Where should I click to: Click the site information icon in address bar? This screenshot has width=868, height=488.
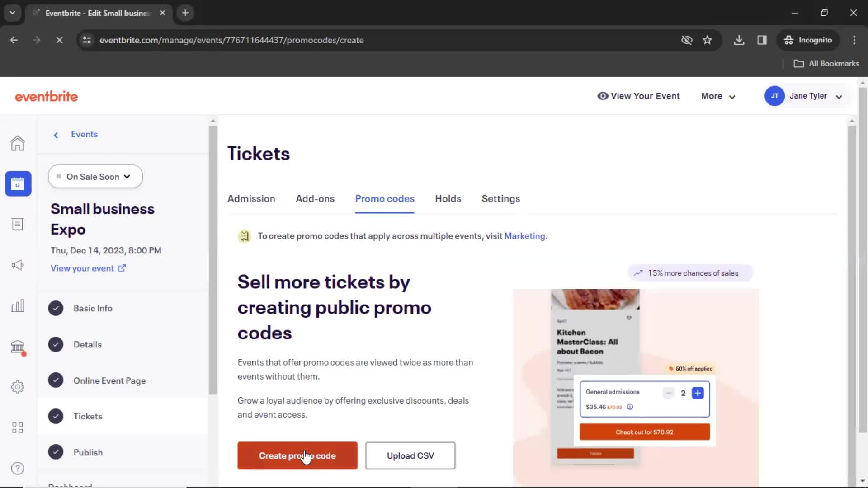[x=87, y=40]
